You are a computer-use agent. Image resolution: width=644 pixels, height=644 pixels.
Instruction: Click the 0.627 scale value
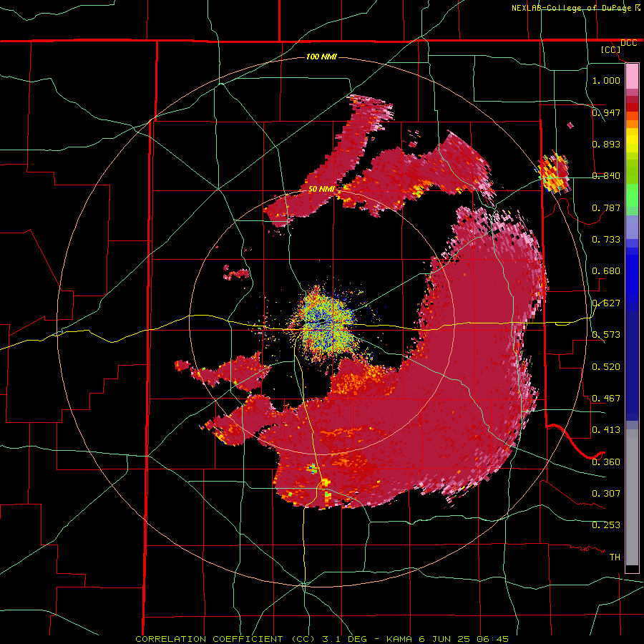(606, 303)
